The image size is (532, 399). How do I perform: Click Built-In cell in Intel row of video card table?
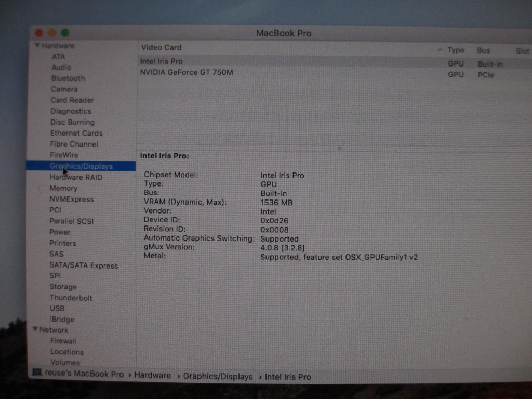(x=490, y=64)
